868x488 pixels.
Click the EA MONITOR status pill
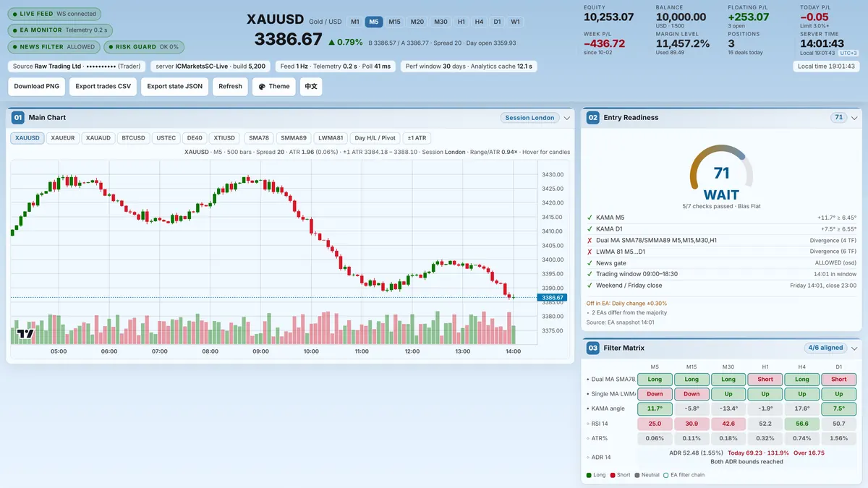point(60,30)
